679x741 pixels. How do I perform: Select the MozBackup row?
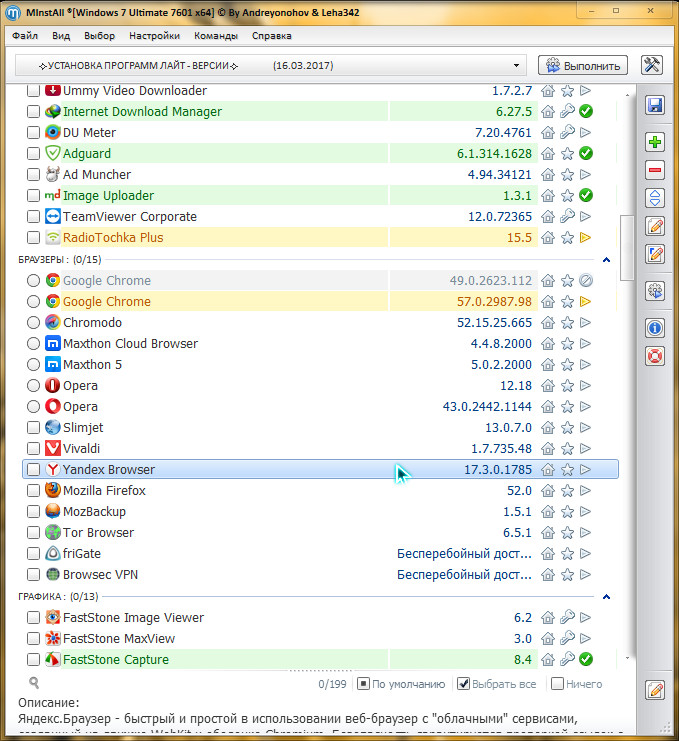pos(320,511)
